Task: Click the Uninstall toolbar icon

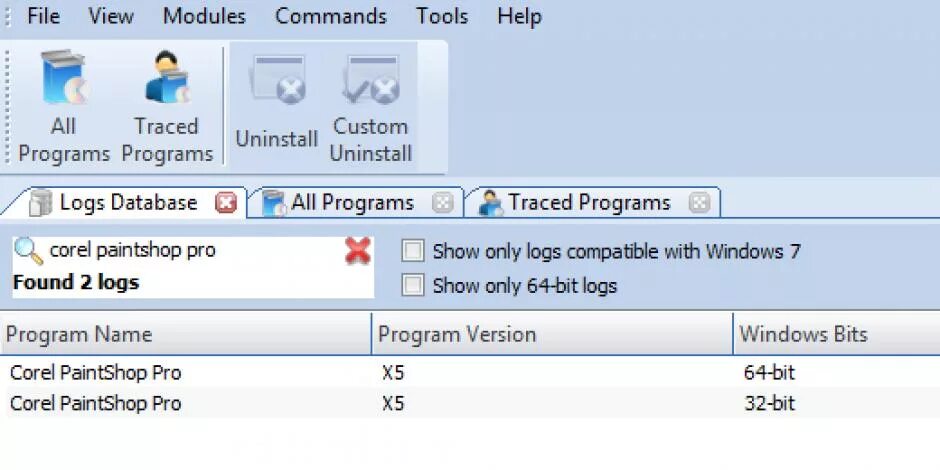Action: coord(276,106)
